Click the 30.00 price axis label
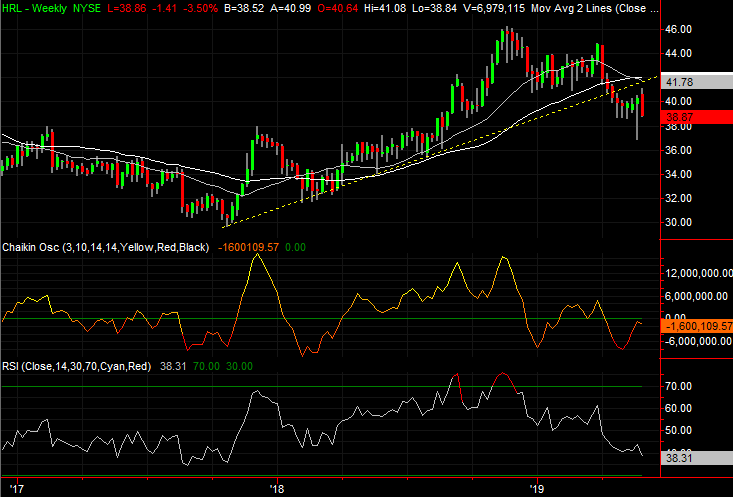The width and height of the screenshot is (733, 497). [x=679, y=223]
